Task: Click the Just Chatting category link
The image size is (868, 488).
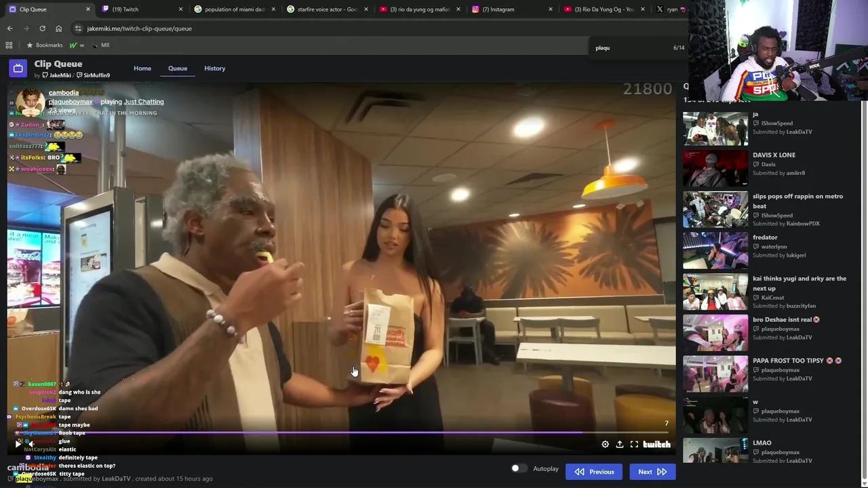Action: point(144,102)
